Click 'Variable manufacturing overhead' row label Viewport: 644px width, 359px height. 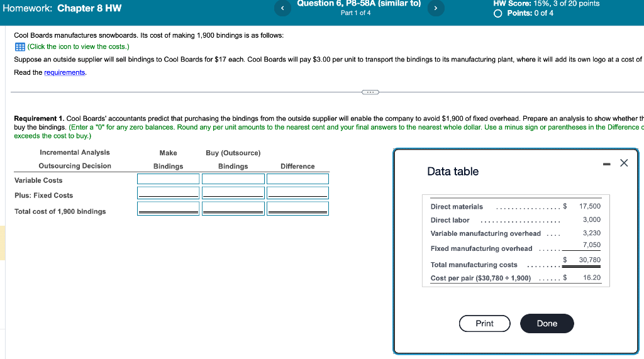[x=486, y=233]
